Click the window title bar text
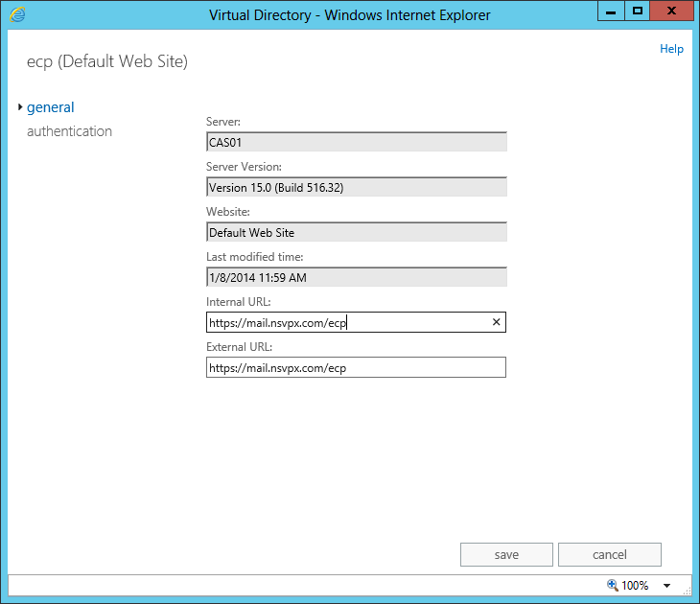This screenshot has width=700, height=604. click(349, 14)
